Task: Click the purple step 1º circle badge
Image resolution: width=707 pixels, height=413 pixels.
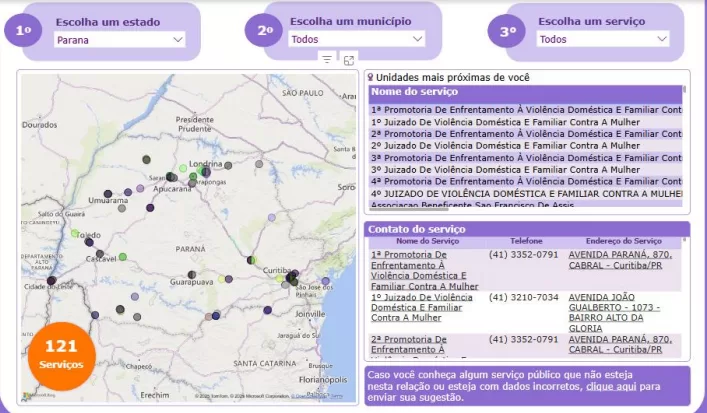Action: pyautogui.click(x=23, y=31)
